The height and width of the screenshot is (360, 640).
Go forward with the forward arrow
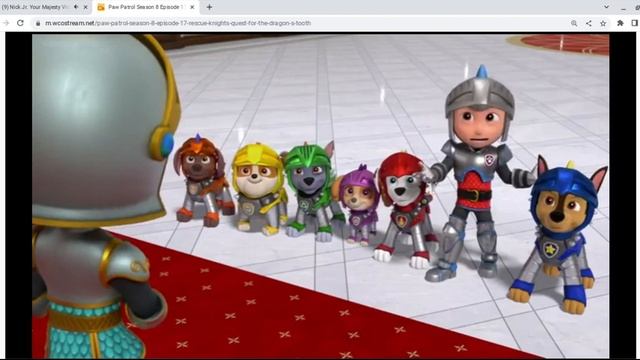click(6, 23)
